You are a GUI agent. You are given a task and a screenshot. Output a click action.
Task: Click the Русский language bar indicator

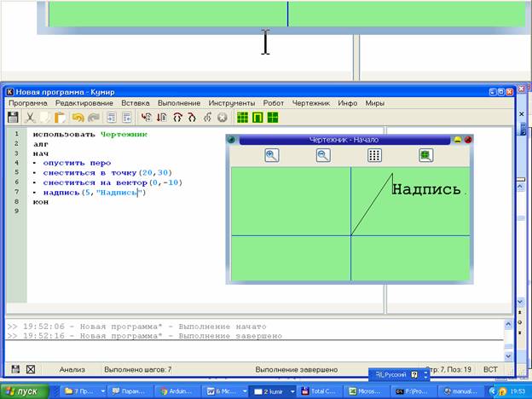point(390,374)
